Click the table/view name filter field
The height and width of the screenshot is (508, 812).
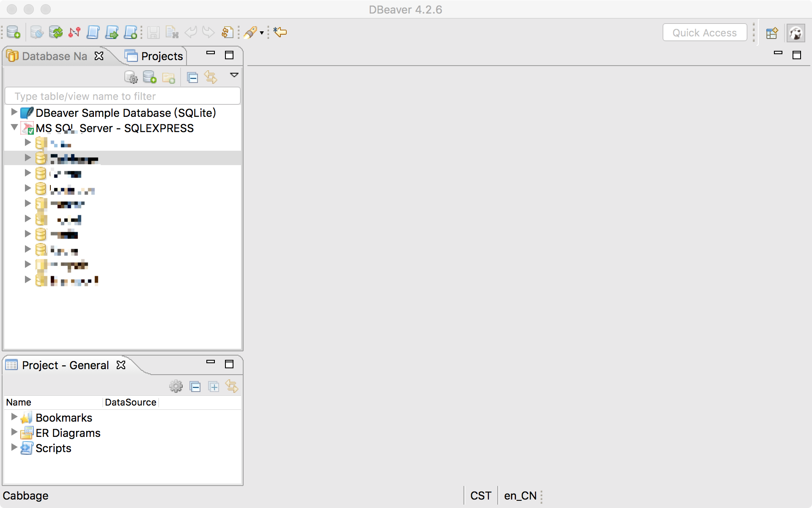[x=123, y=96]
